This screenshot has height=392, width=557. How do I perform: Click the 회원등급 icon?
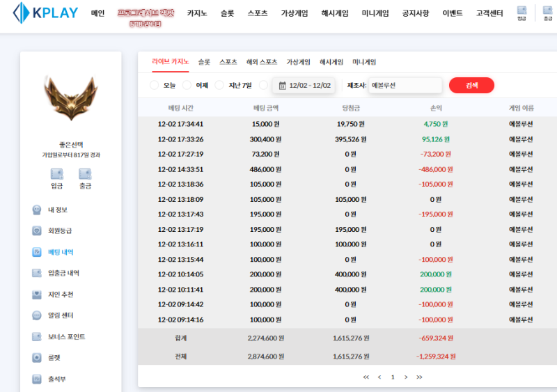click(x=37, y=230)
